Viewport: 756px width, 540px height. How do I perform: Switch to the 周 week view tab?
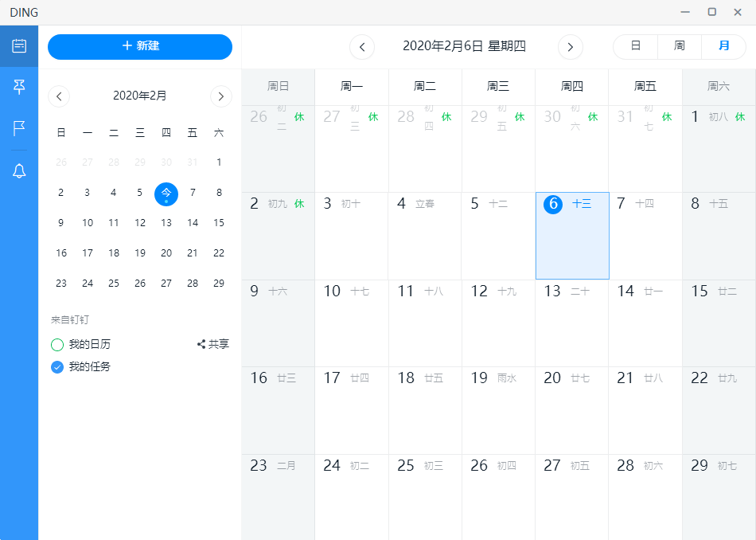click(678, 47)
